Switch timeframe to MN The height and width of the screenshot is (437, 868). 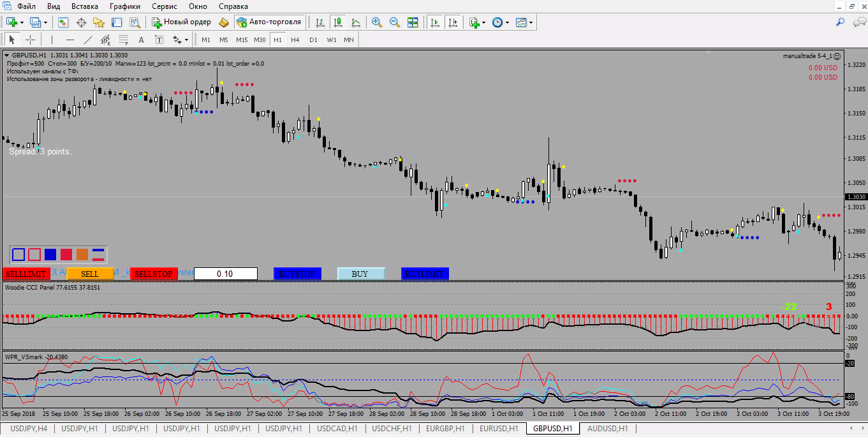[x=349, y=40]
